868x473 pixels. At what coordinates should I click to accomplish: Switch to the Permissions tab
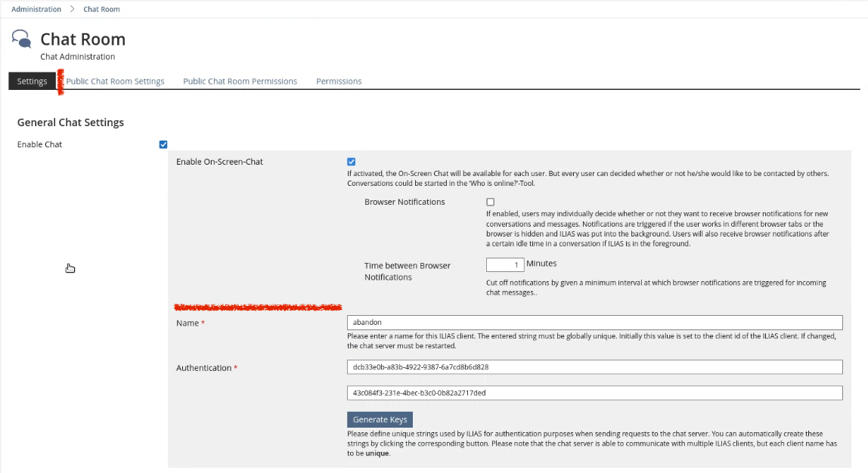339,82
